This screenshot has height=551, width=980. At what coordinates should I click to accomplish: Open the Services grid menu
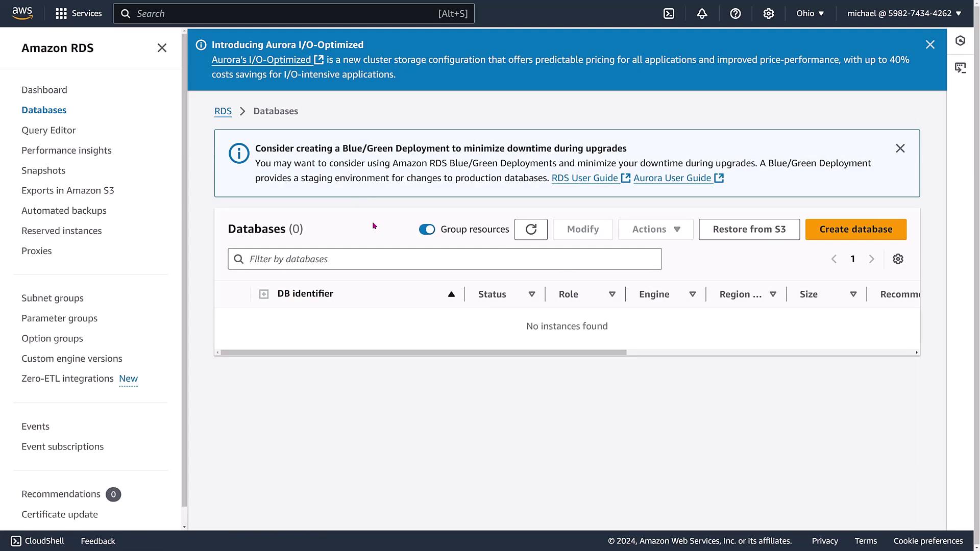tap(79, 13)
